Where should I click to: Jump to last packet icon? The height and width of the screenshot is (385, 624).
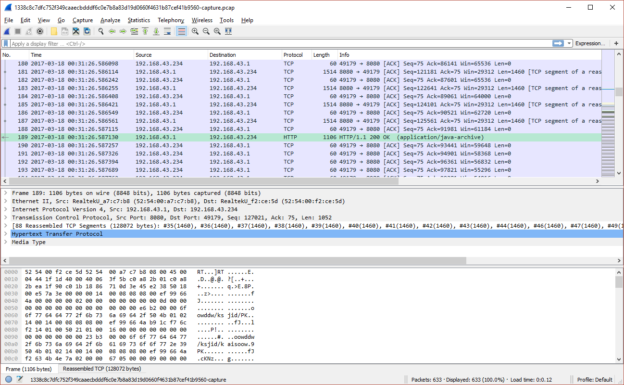pos(156,31)
